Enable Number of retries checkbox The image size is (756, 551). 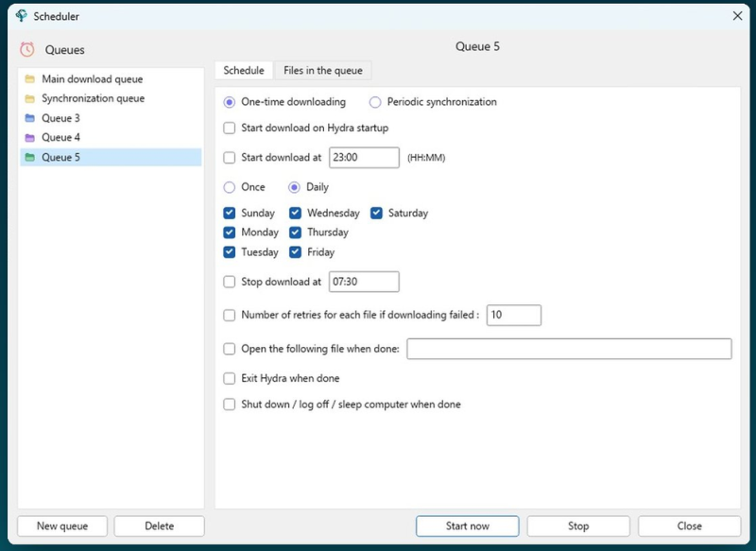click(230, 316)
